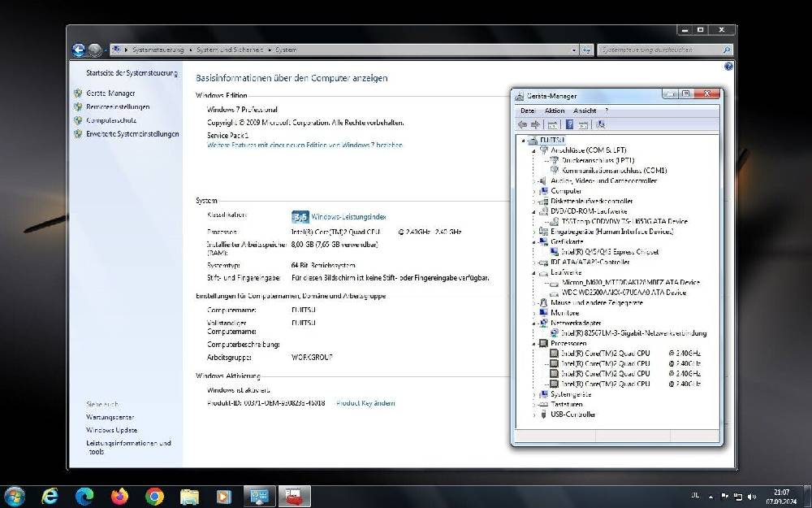812x508 pixels.
Task: Expand the USB-Controller category
Action: 534,415
